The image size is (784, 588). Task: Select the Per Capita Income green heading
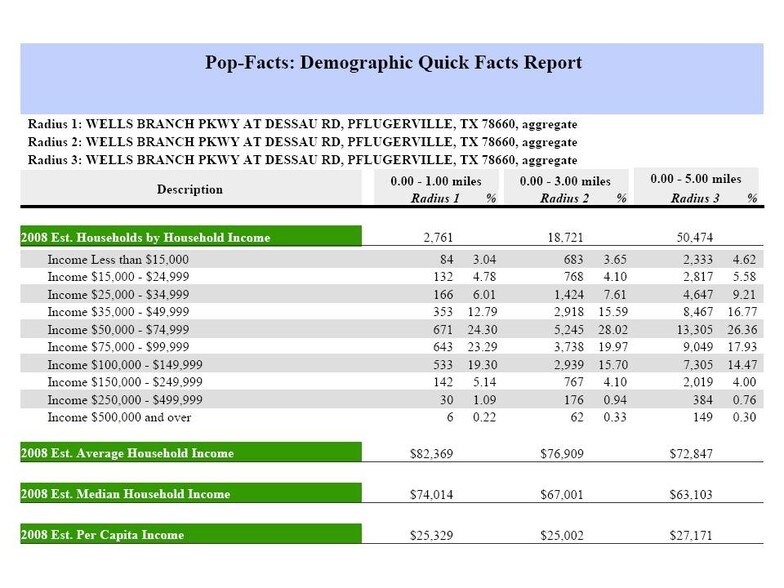point(102,535)
